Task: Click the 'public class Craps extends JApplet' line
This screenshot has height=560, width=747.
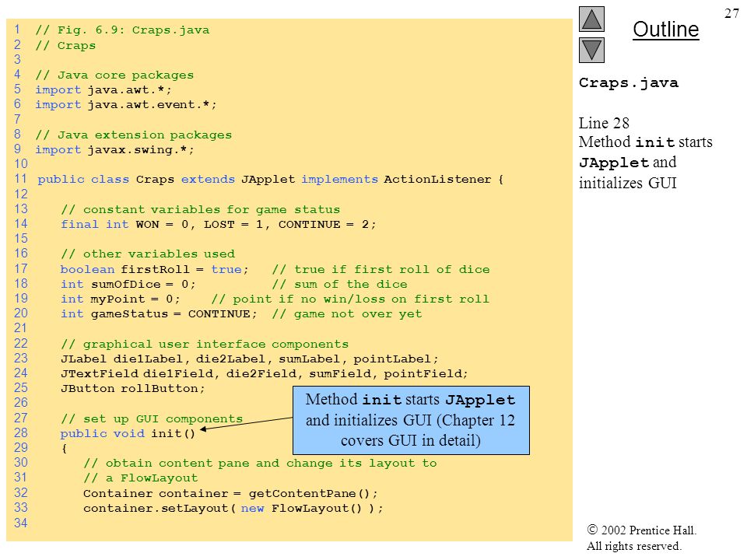Action: [271, 180]
